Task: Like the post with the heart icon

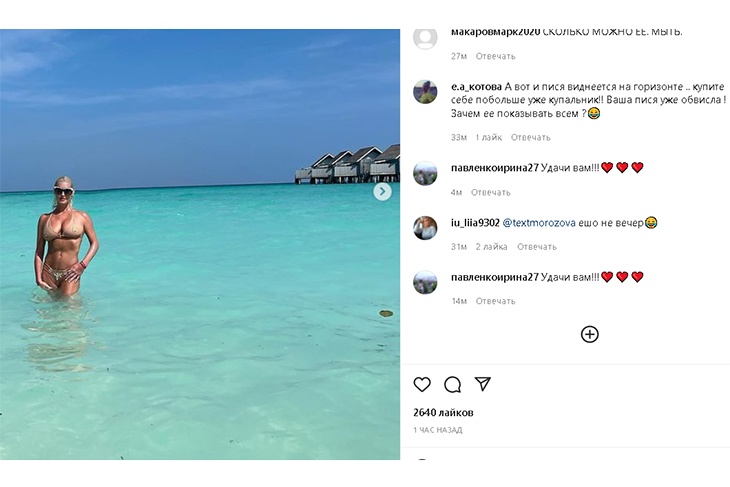Action: (x=422, y=384)
